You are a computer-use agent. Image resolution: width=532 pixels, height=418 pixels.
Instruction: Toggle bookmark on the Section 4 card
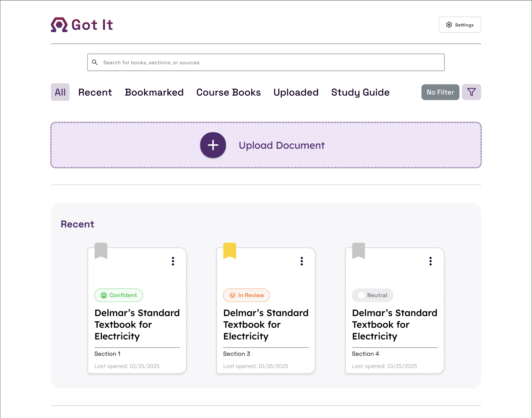[x=358, y=250]
